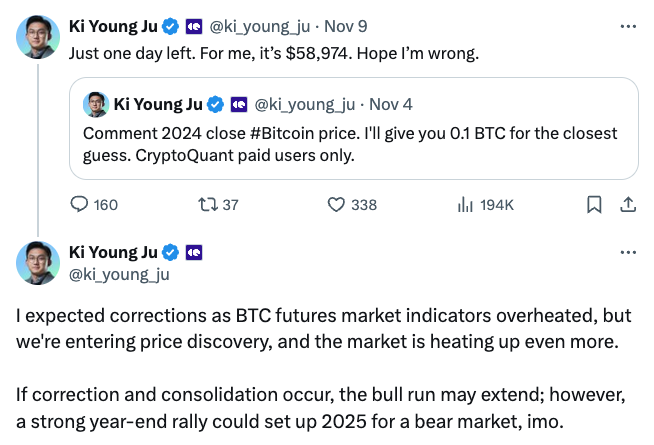Screen dimensions: 654x445
Task: Open the second tweet's more options menu
Action: 627,252
